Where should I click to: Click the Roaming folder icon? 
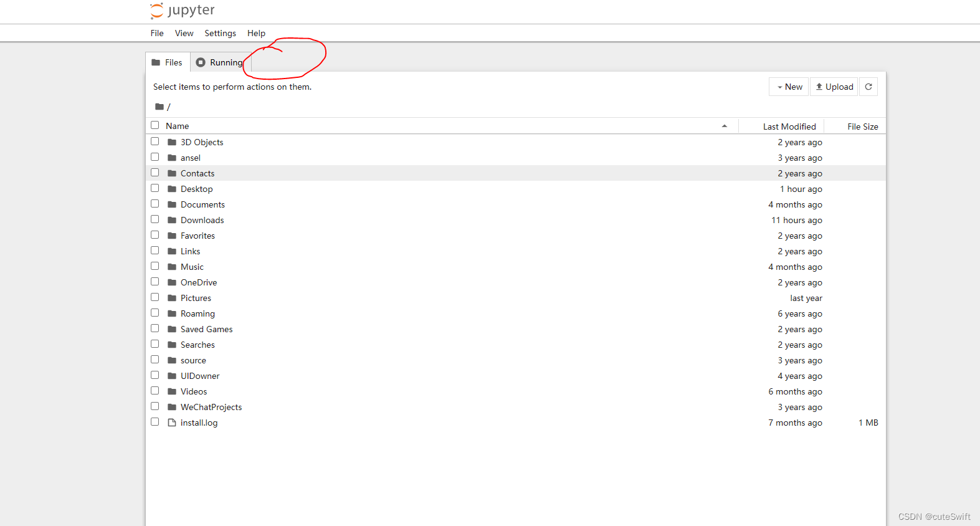coord(172,313)
